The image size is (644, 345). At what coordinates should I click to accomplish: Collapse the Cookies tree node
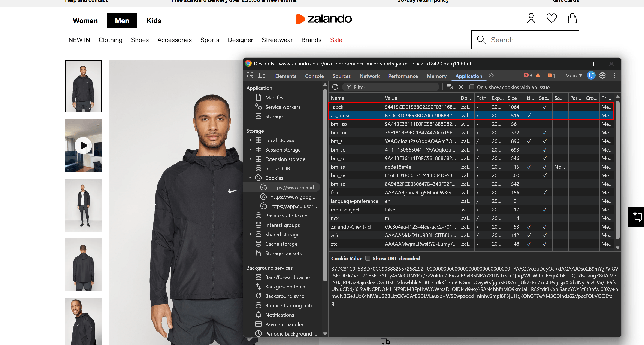pos(250,178)
